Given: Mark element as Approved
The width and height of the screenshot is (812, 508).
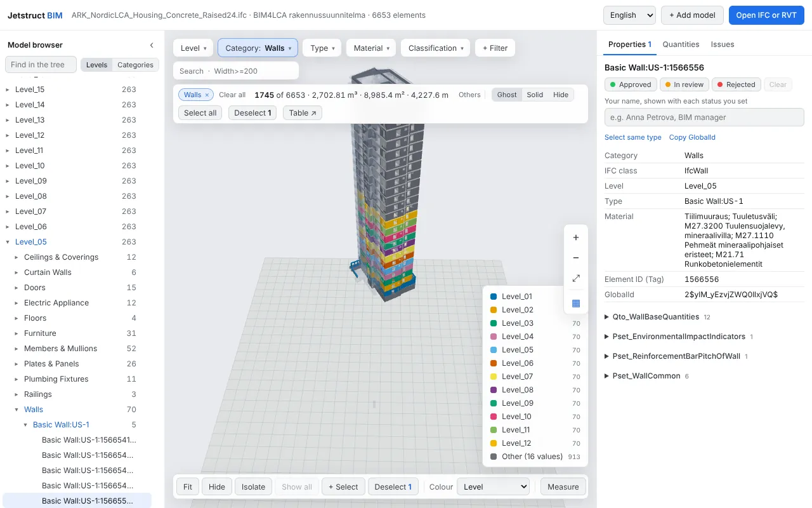Looking at the screenshot, I should [631, 84].
